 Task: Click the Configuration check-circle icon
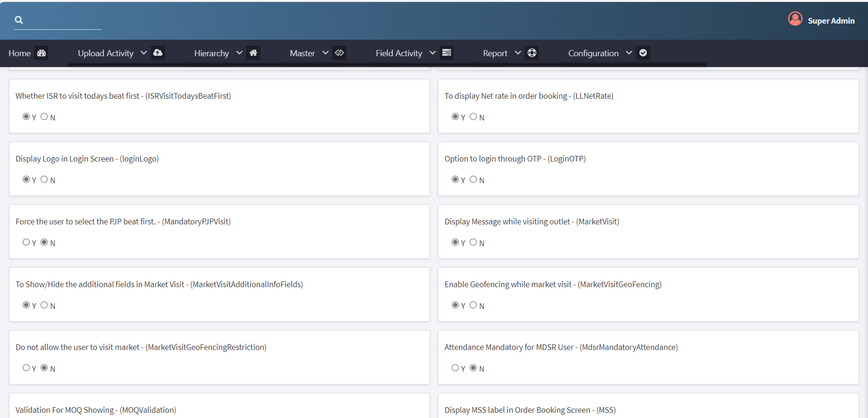[x=643, y=53]
